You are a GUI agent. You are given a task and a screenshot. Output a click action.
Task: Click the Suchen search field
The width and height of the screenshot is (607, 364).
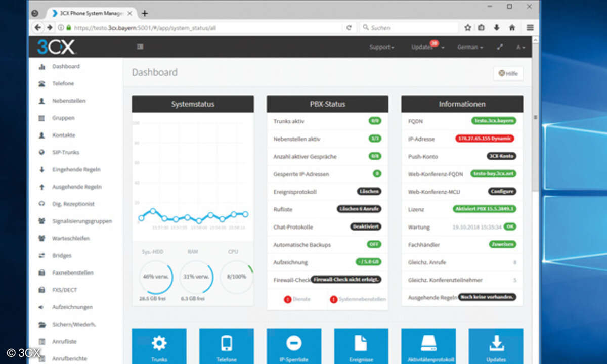[x=409, y=28]
